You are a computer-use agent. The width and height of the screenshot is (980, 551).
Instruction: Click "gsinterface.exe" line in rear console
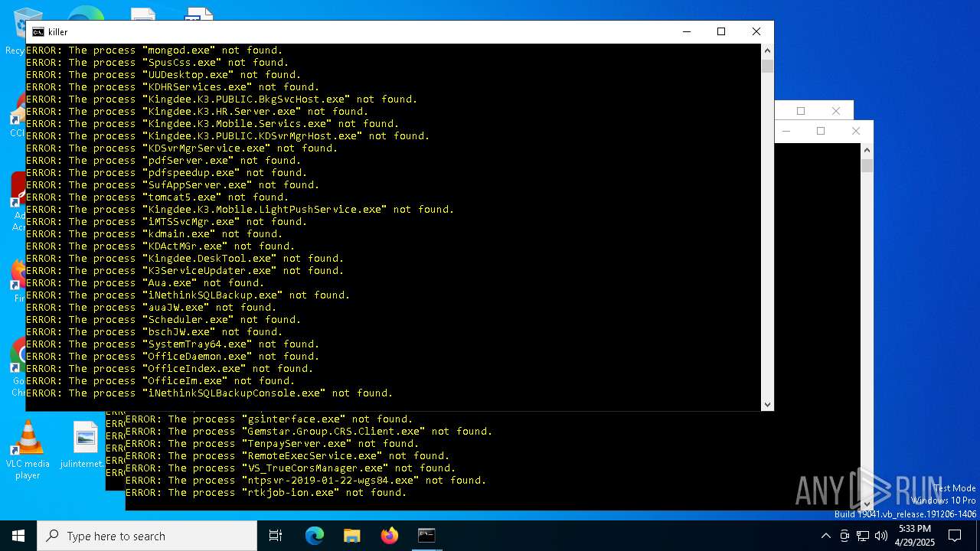269,419
